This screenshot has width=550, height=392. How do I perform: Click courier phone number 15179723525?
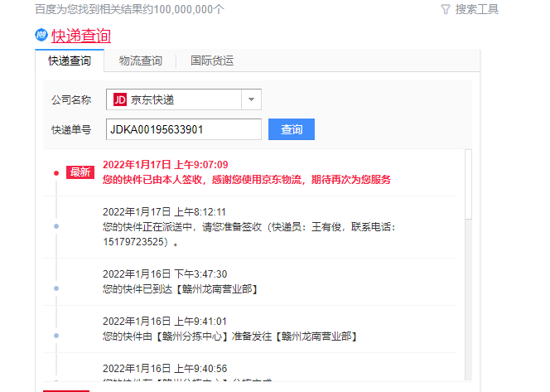point(133,242)
